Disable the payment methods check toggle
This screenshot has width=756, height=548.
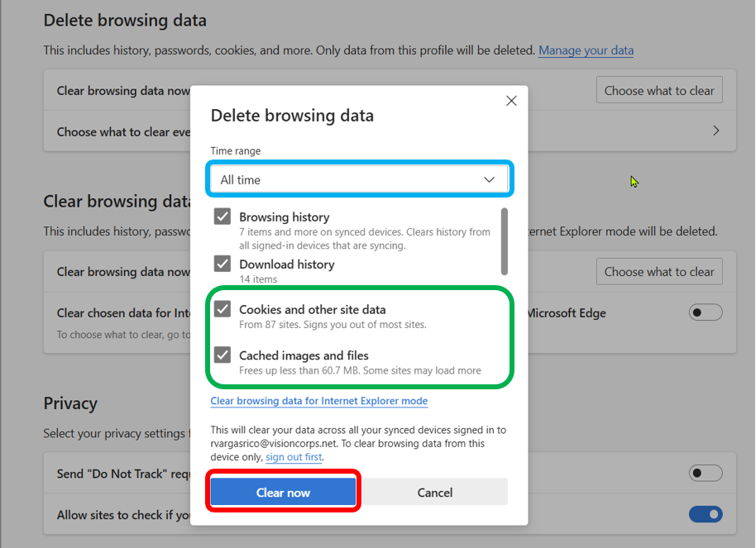pos(705,514)
